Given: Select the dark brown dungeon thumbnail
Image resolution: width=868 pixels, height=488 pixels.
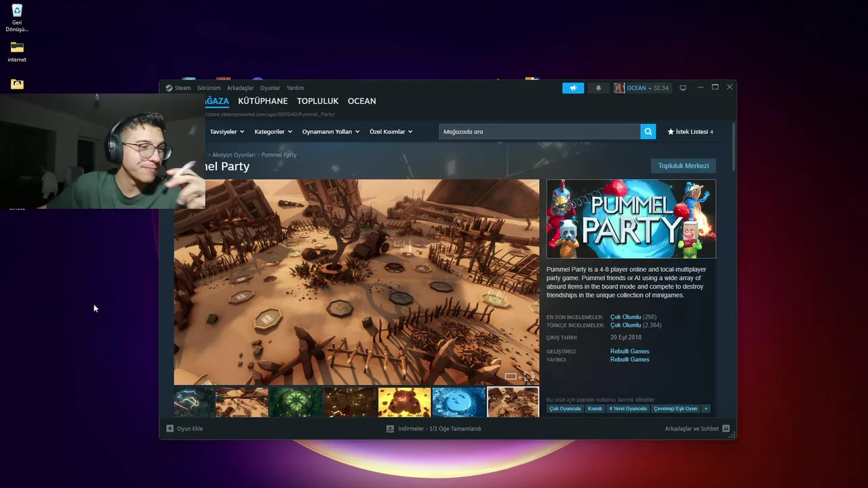Looking at the screenshot, I should (x=351, y=402).
